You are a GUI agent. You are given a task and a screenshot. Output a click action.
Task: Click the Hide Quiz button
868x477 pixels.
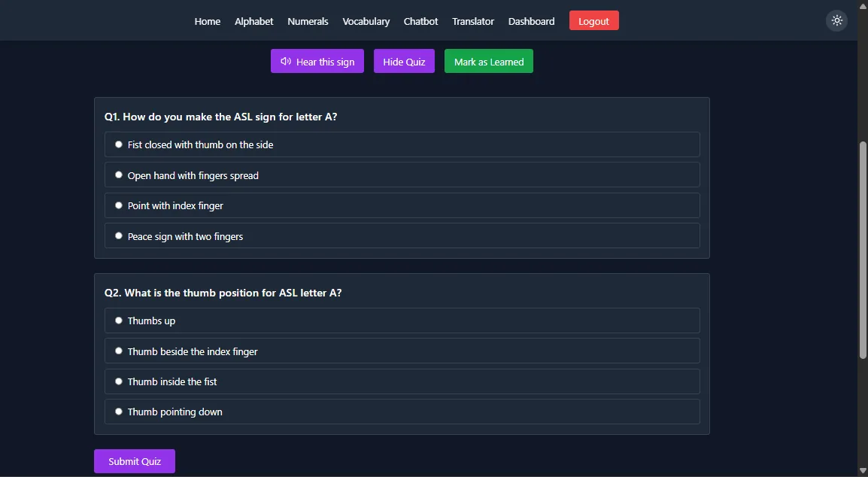(404, 62)
